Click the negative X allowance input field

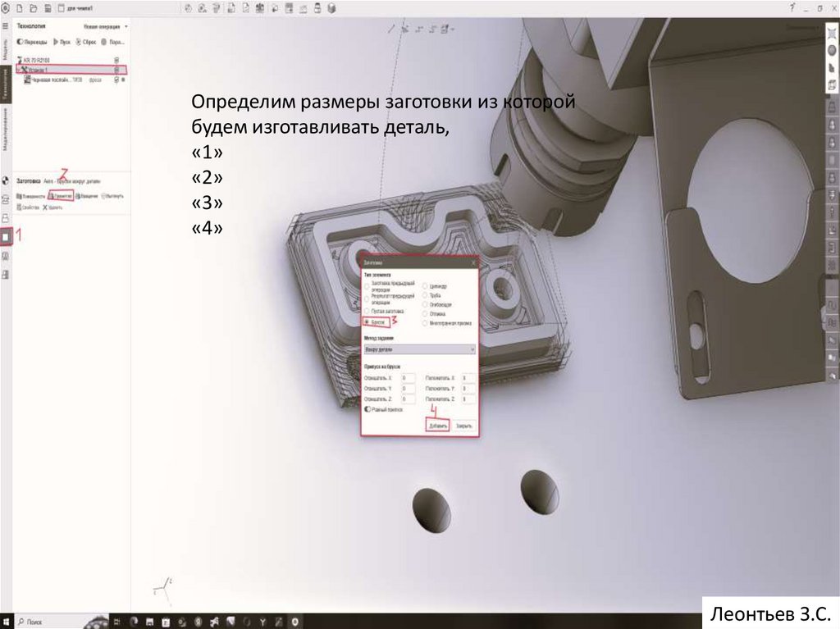(x=408, y=378)
